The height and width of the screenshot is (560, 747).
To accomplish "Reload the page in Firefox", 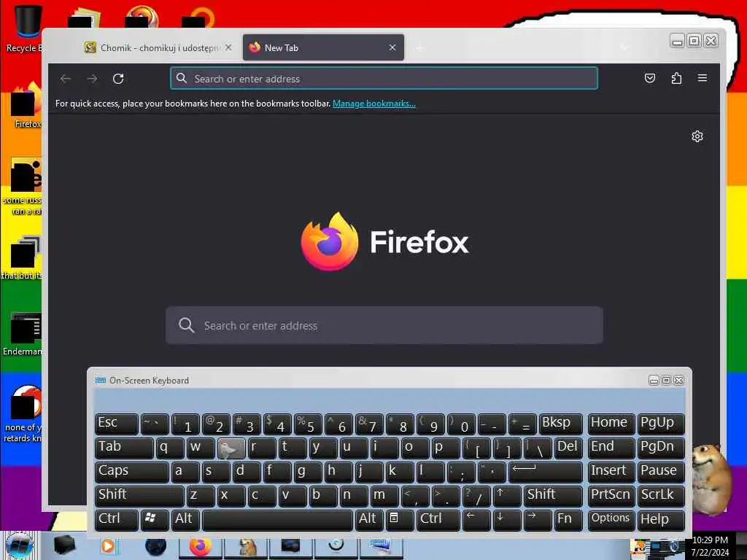I will pyautogui.click(x=118, y=79).
